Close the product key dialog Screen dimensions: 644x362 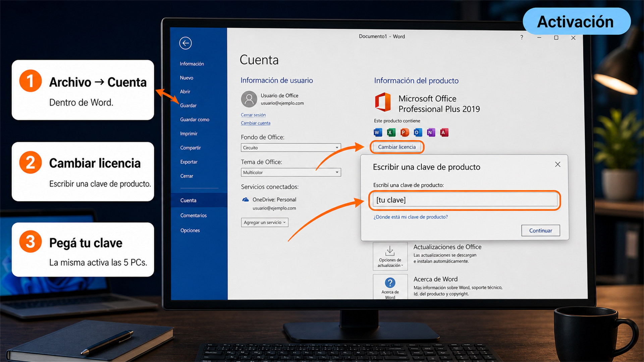(x=557, y=164)
